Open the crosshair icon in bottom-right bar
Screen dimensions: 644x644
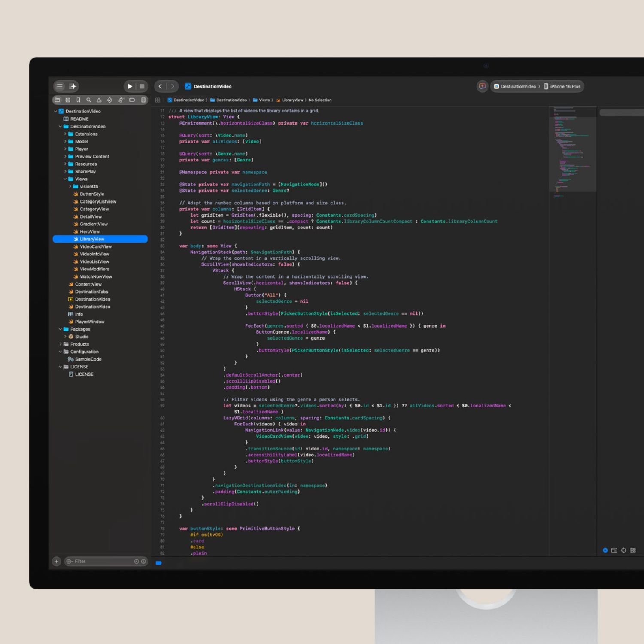(x=623, y=550)
